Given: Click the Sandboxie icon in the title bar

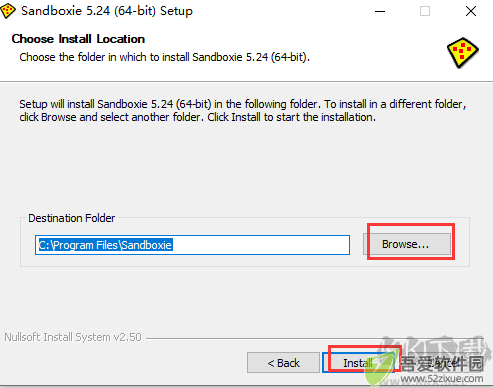Looking at the screenshot, I should coord(7,11).
